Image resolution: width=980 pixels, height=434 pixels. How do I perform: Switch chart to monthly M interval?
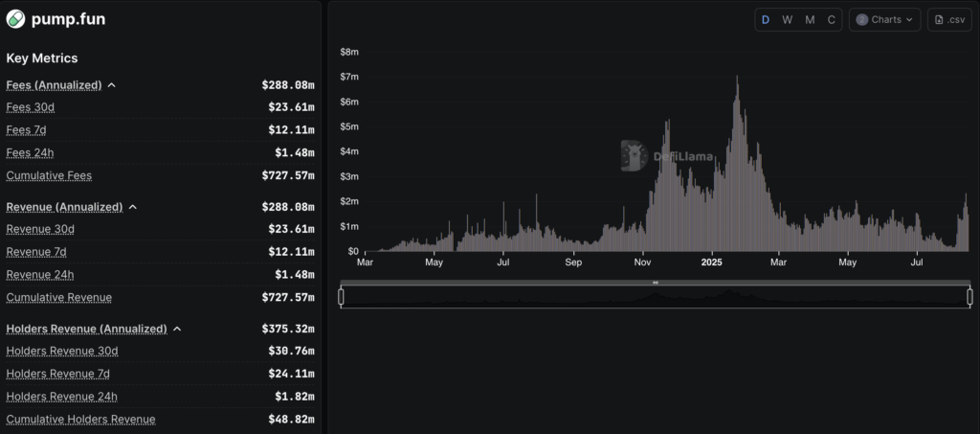[x=810, y=20]
